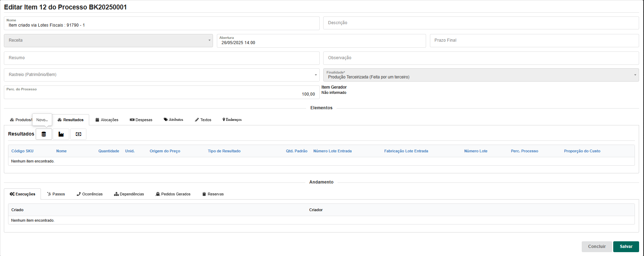Click the Salvar button

pyautogui.click(x=626, y=247)
